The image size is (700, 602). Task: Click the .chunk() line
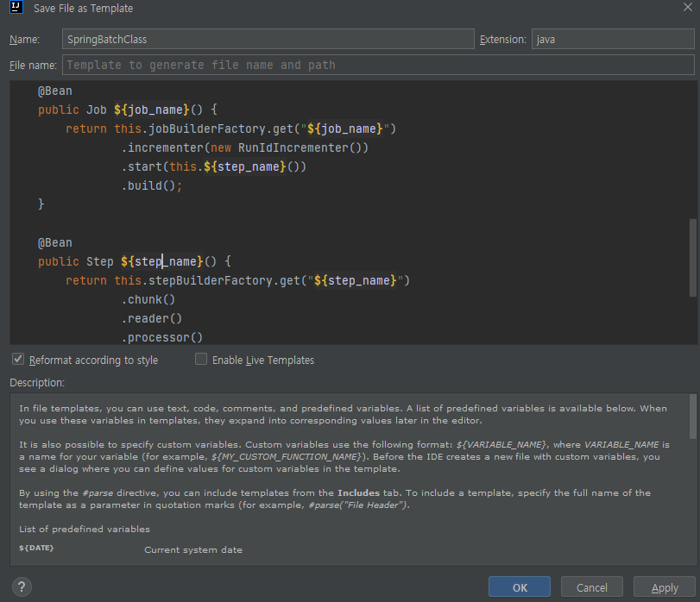tap(148, 299)
